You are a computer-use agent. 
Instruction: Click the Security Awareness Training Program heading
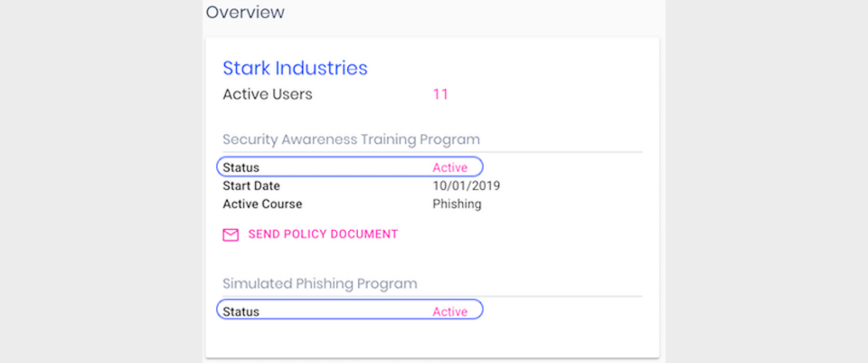click(351, 139)
